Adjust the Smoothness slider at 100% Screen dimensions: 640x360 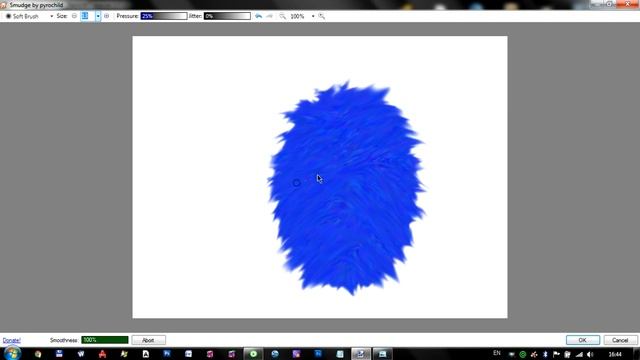pyautogui.click(x=104, y=340)
